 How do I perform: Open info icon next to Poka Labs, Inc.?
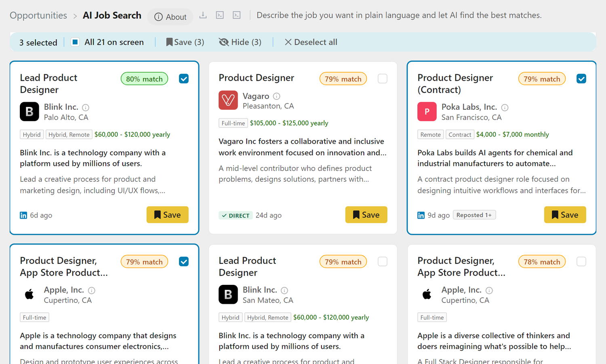(x=505, y=107)
